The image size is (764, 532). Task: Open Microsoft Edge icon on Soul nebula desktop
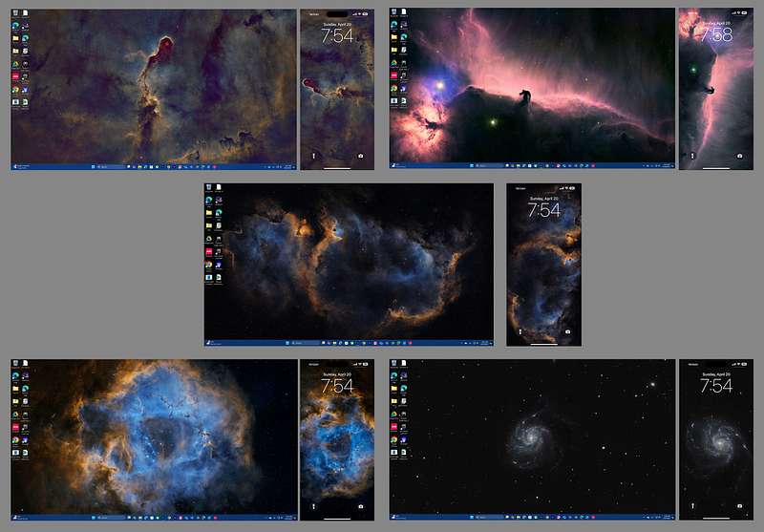pos(209,200)
